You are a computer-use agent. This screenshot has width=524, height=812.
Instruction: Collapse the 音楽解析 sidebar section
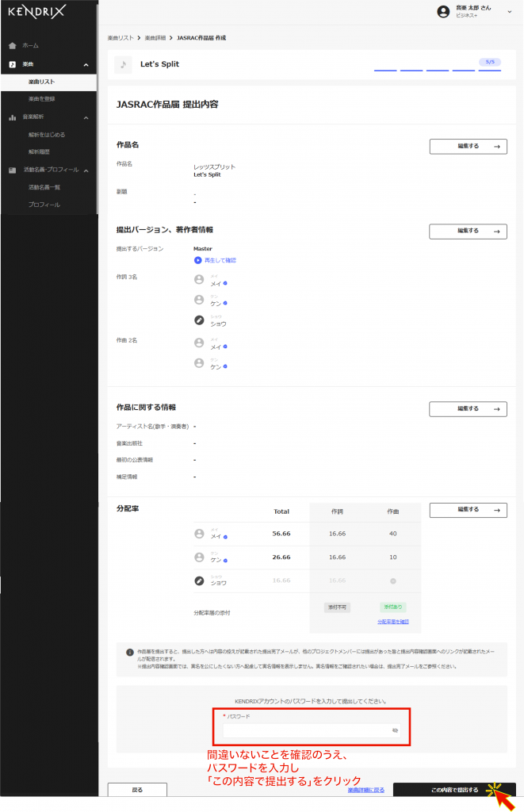tap(86, 117)
